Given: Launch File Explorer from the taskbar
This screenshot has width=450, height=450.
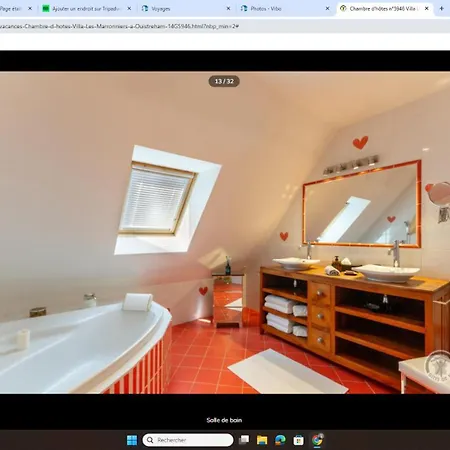Looking at the screenshot, I should pyautogui.click(x=262, y=440).
